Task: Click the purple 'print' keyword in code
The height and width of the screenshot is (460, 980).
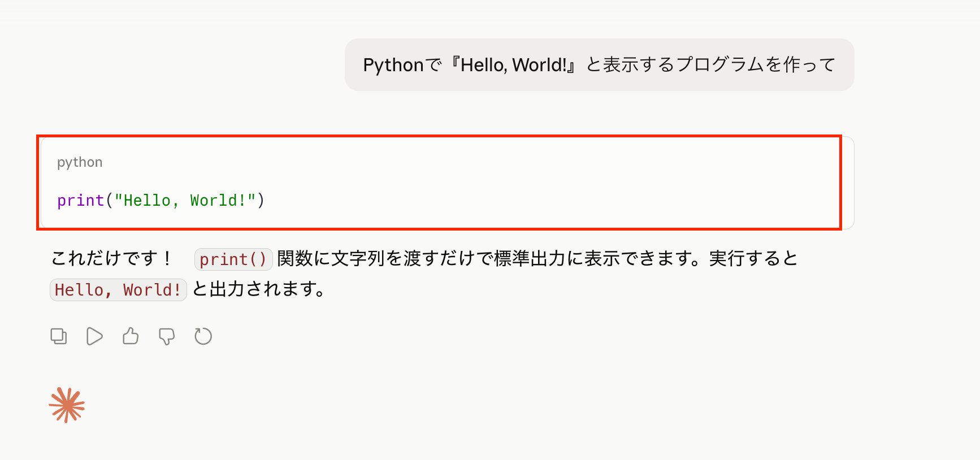Action: 81,201
